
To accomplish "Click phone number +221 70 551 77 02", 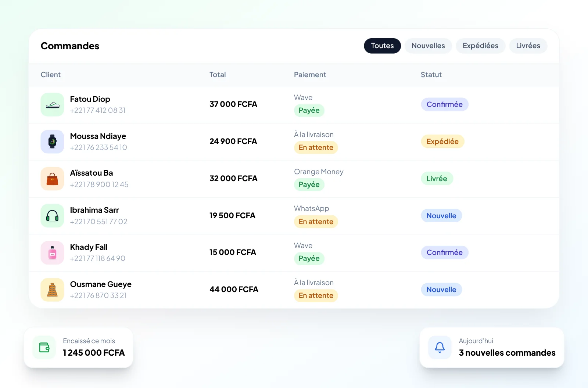I will 99,222.
